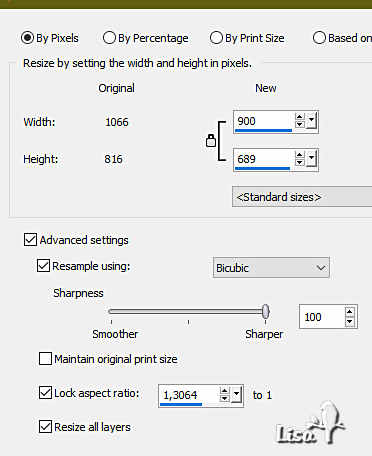Viewport: 372px width, 456px height.
Task: Open the aspect ratio slider dropdown arrow
Action: [x=236, y=395]
